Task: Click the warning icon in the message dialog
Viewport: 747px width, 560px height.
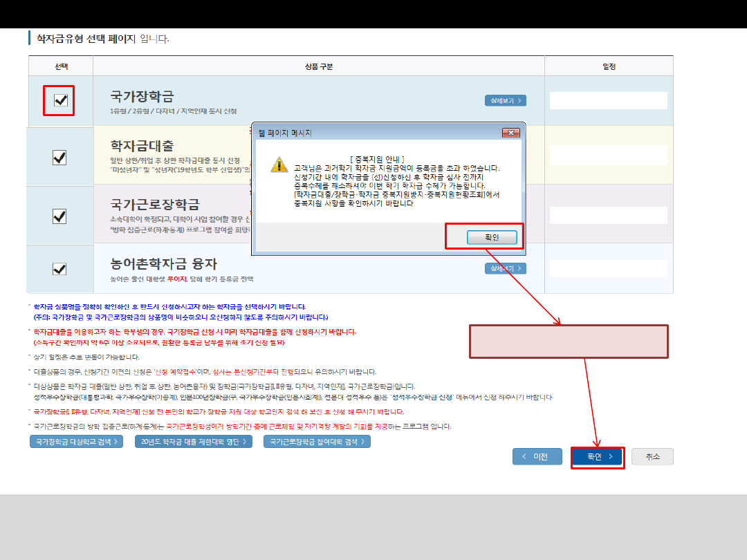Action: (x=279, y=165)
